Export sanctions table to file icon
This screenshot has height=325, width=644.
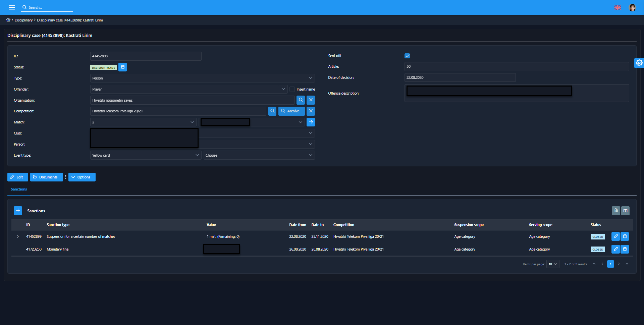coord(616,211)
